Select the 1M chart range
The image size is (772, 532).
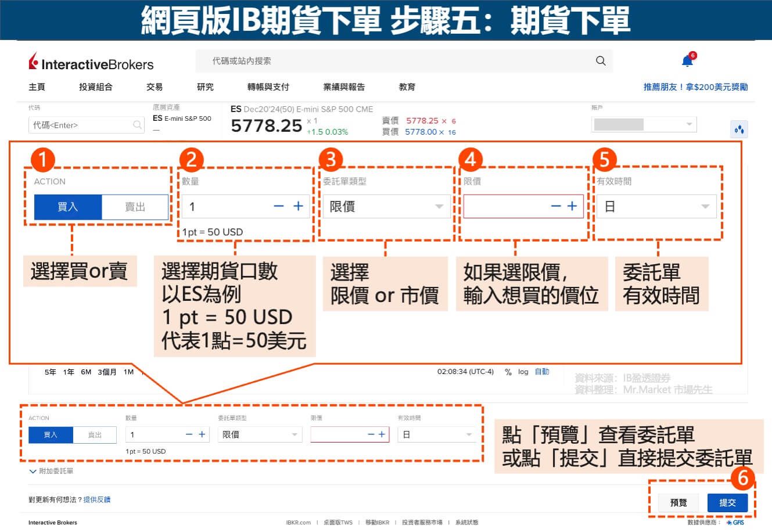point(128,372)
